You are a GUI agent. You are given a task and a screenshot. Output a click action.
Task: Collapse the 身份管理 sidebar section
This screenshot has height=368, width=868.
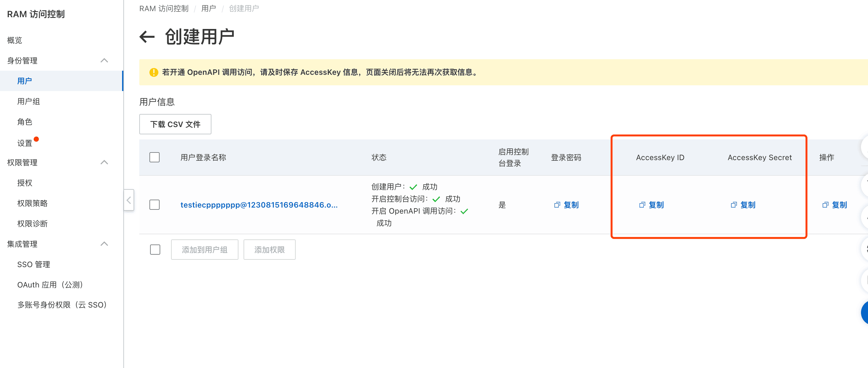(104, 60)
